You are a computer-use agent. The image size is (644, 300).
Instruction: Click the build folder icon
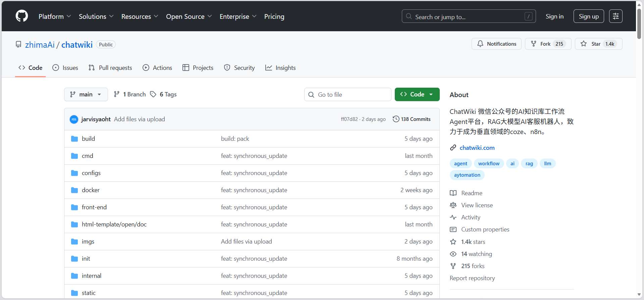click(74, 139)
